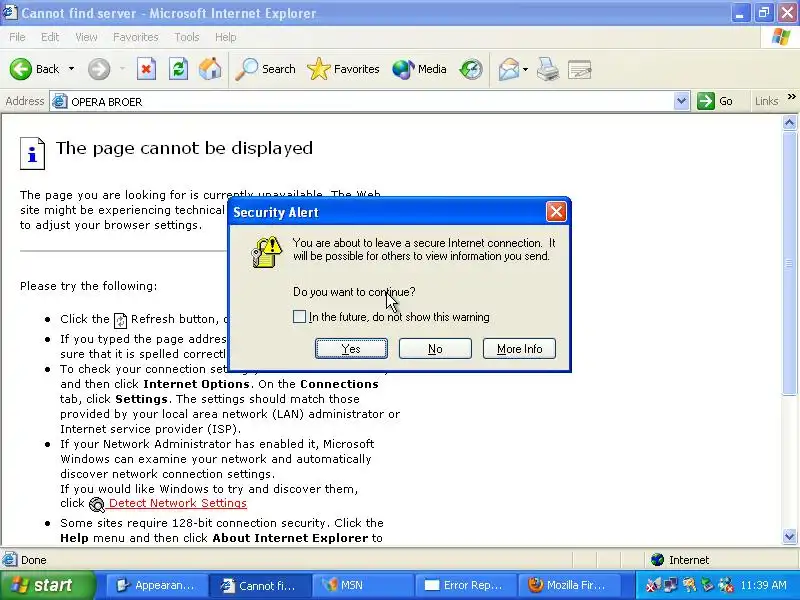
Task: Click No in the Security Alert dialog
Action: (x=435, y=348)
